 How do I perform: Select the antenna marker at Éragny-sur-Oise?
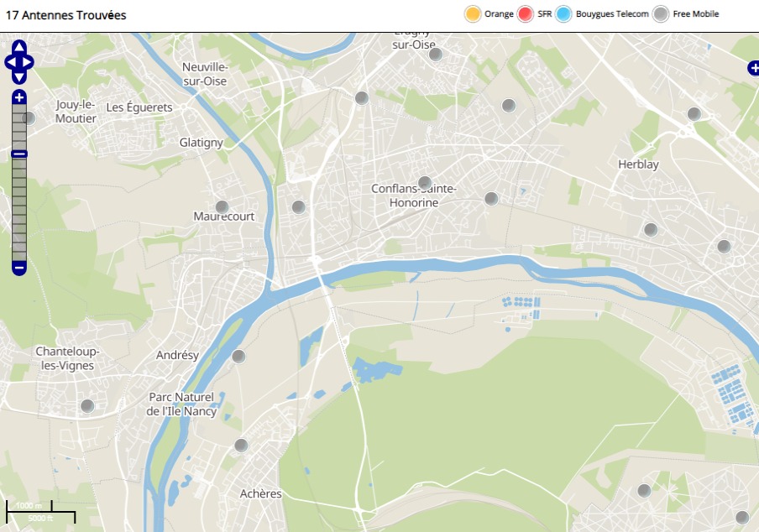[436, 55]
